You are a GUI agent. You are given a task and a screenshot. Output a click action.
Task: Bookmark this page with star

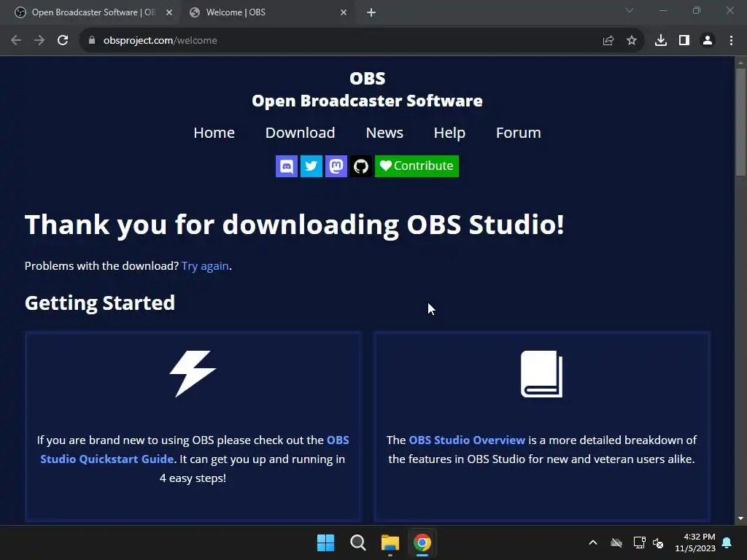(632, 41)
